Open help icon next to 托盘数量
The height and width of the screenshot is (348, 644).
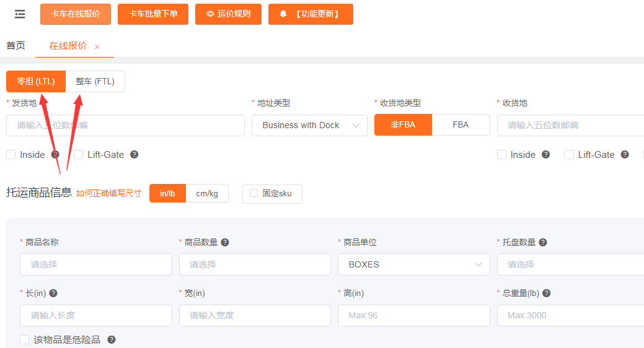pyautogui.click(x=543, y=243)
